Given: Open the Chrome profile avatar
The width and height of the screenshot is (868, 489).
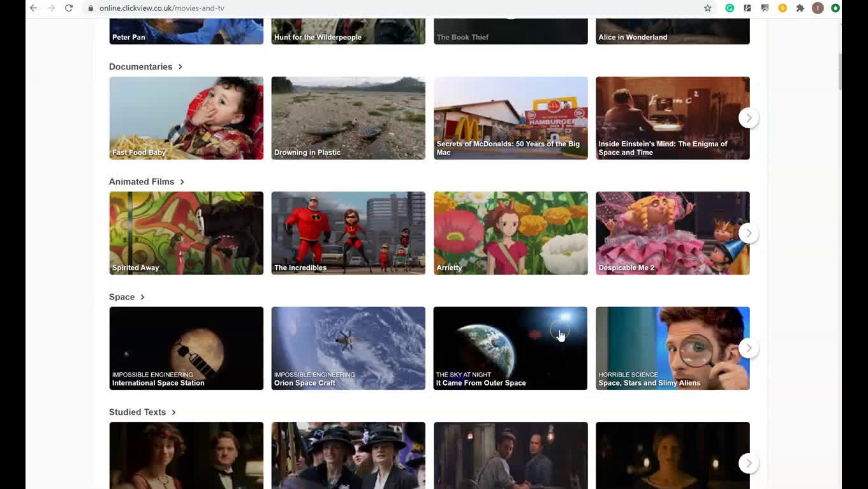Looking at the screenshot, I should pos(818,8).
